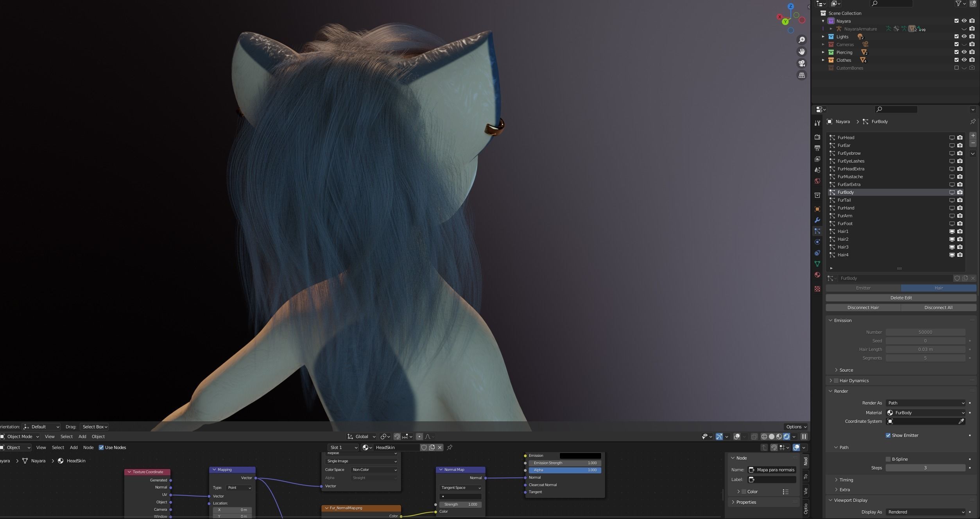The width and height of the screenshot is (980, 519).
Task: Open the Object properties tab icon
Action: coord(817,209)
